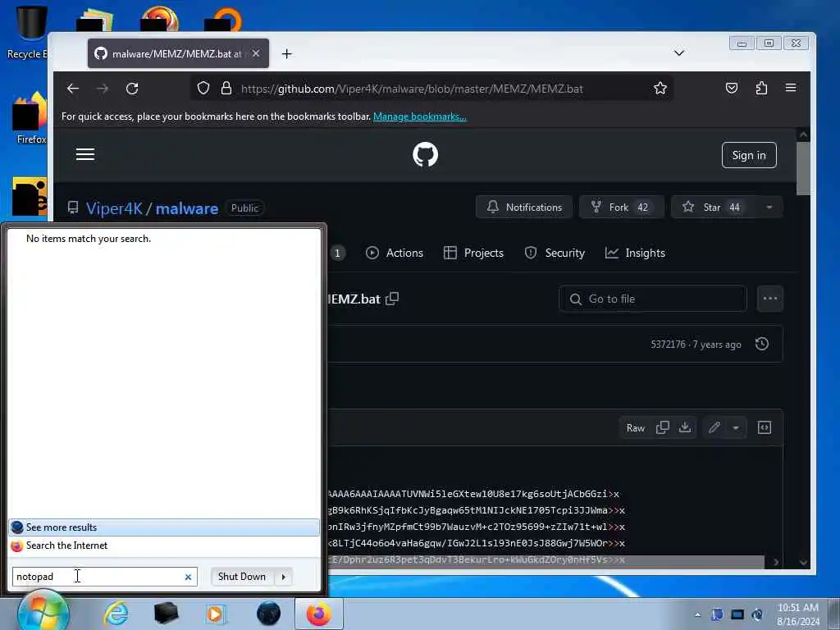Open the Insights tab
The width and height of the screenshot is (840, 630).
(635, 253)
